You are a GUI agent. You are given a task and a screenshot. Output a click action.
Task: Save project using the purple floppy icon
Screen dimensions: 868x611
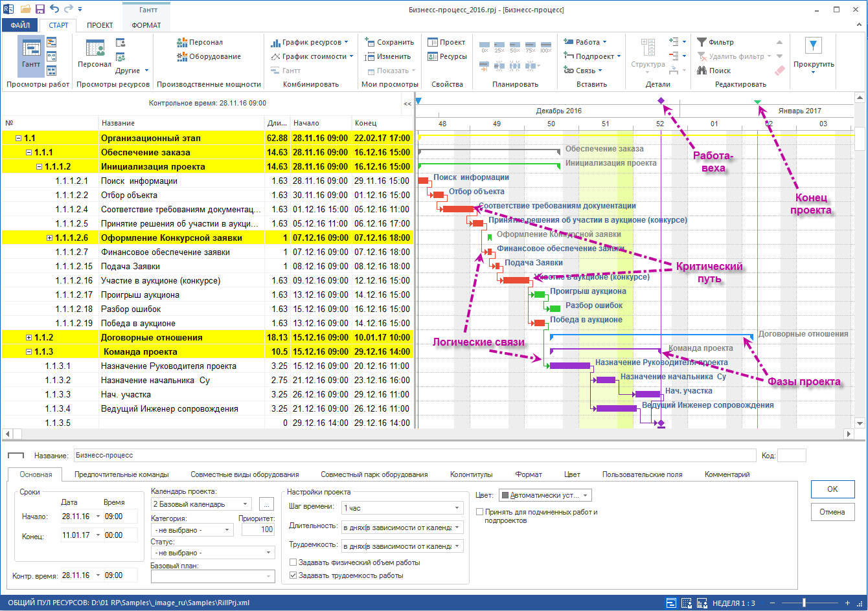[x=40, y=9]
